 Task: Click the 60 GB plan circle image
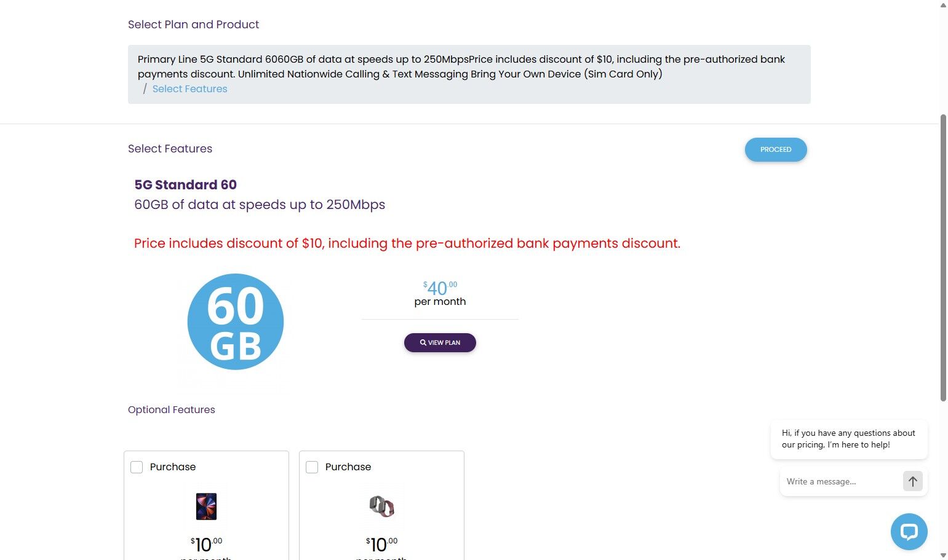pyautogui.click(x=236, y=321)
